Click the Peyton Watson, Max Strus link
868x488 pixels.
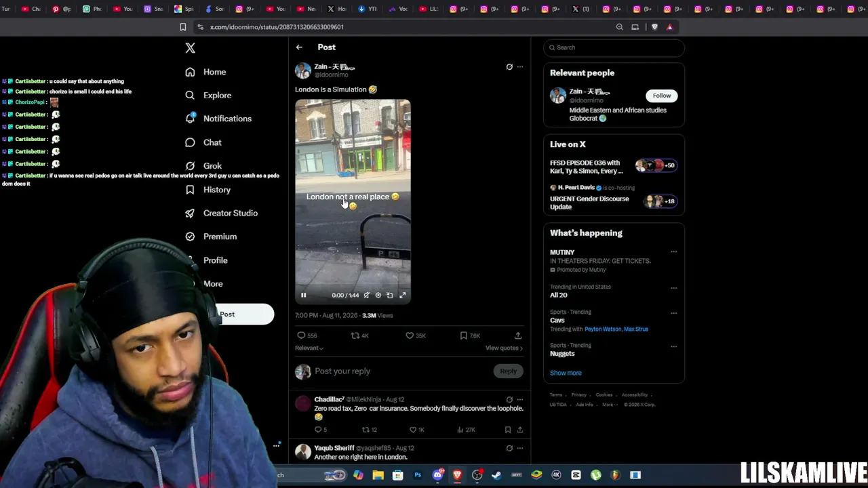(616, 329)
